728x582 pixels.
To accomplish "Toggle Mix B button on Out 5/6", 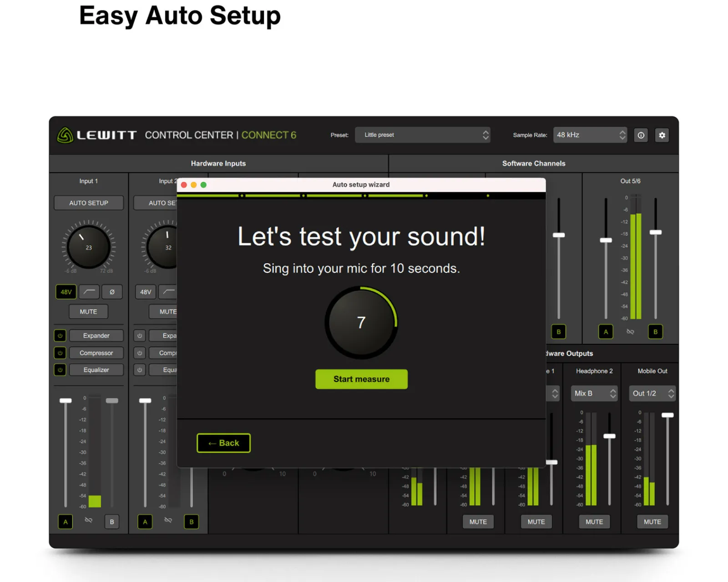I will 655,332.
